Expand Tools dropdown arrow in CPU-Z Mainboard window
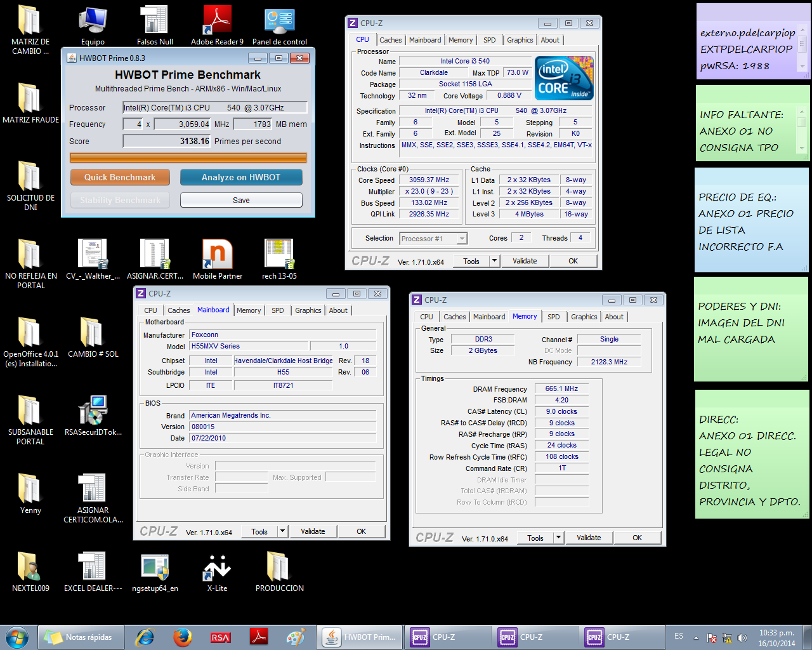Viewport: 812px width, 650px height. [283, 532]
